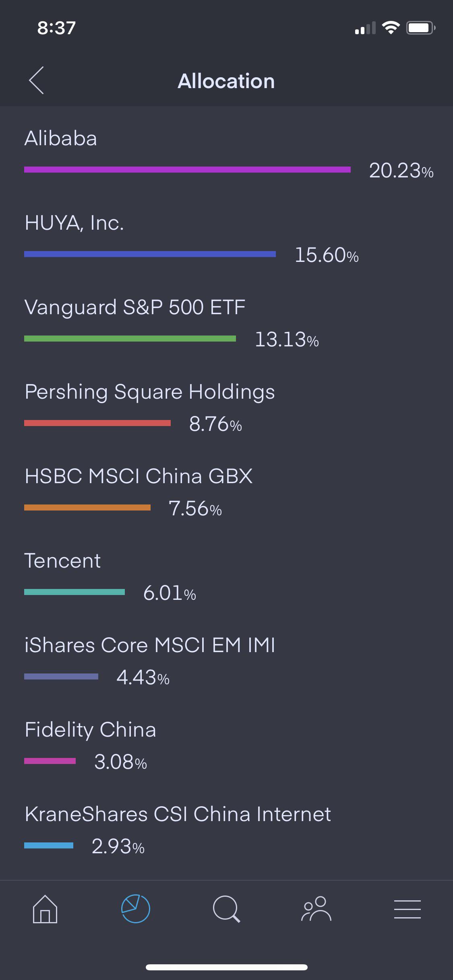Tap the back chevron to leave Allocation
Image resolution: width=453 pixels, height=980 pixels.
36,80
